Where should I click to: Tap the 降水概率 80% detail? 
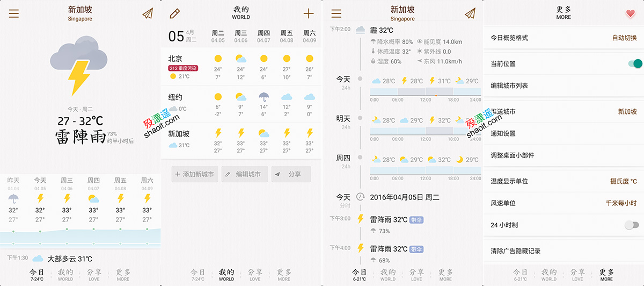pyautogui.click(x=392, y=42)
